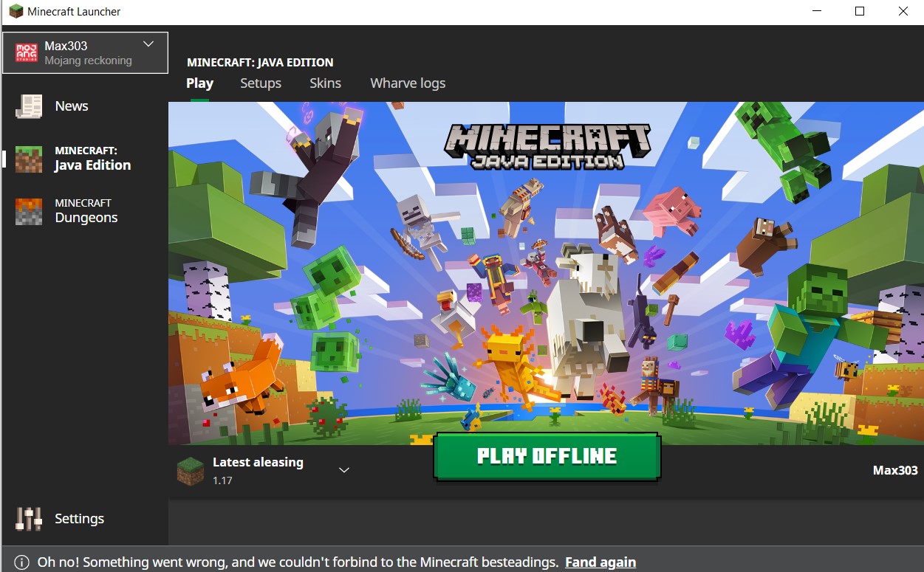Click the Minecraft Dungeons lava block icon
This screenshot has height=572, width=924.
[29, 211]
